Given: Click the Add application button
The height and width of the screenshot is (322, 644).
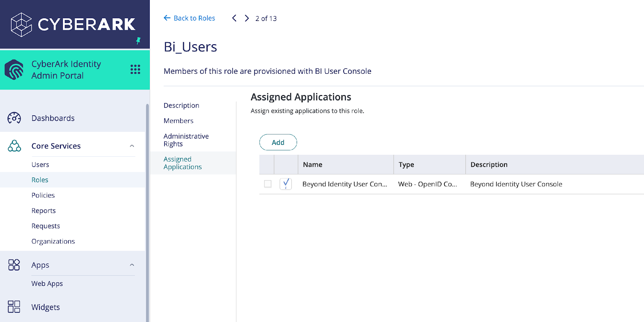Looking at the screenshot, I should coord(278,142).
